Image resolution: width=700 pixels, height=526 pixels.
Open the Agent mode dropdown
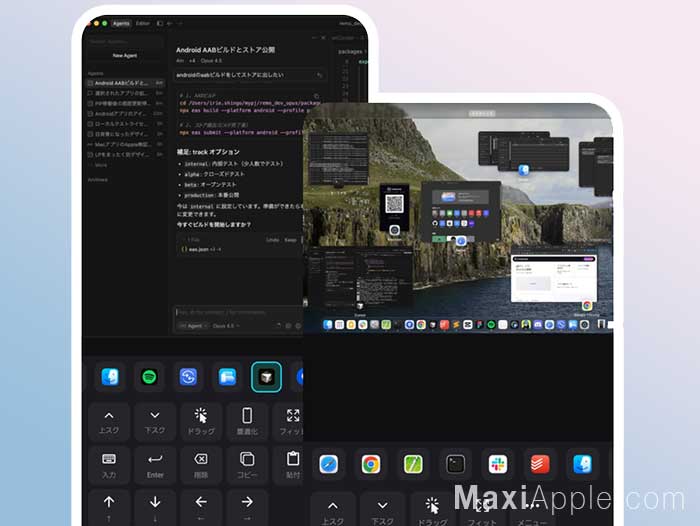point(193,326)
